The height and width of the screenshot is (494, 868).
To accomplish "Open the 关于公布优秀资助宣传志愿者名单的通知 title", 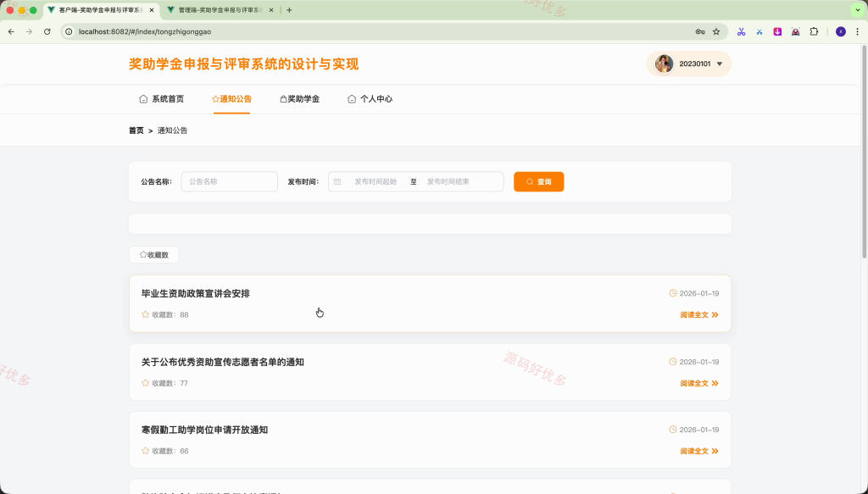I will coord(223,363).
